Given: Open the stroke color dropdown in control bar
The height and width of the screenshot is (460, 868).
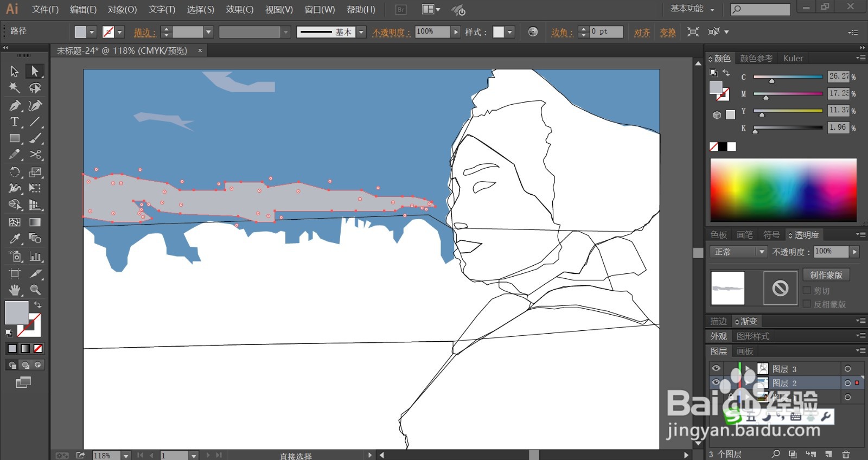Looking at the screenshot, I should [120, 32].
